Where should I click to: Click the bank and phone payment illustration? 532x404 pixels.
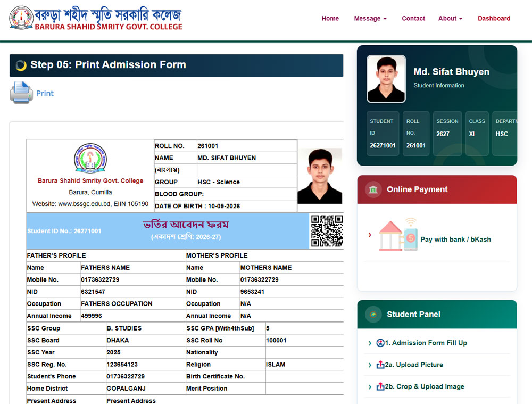[398, 235]
